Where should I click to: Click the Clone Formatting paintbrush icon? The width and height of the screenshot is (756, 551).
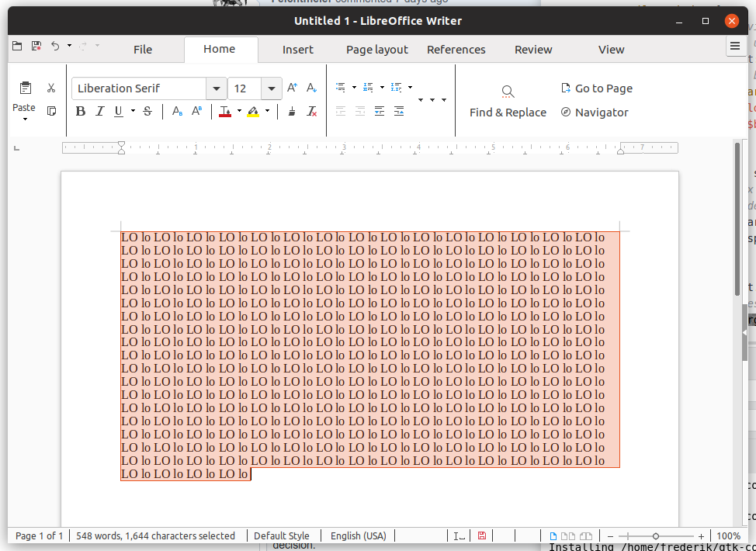pyautogui.click(x=292, y=112)
